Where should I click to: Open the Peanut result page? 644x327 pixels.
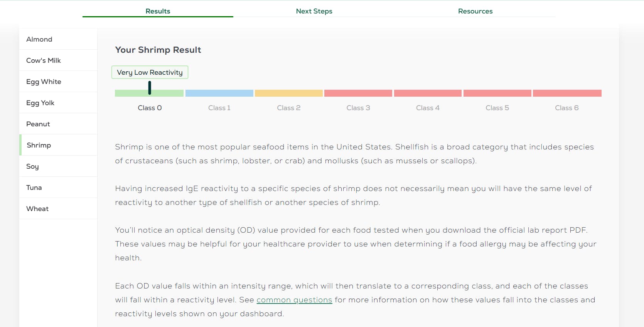coord(38,124)
